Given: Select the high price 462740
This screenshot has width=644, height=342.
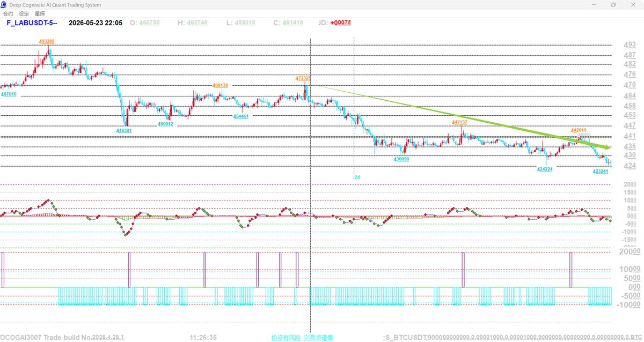Looking at the screenshot, I should coord(196,23).
